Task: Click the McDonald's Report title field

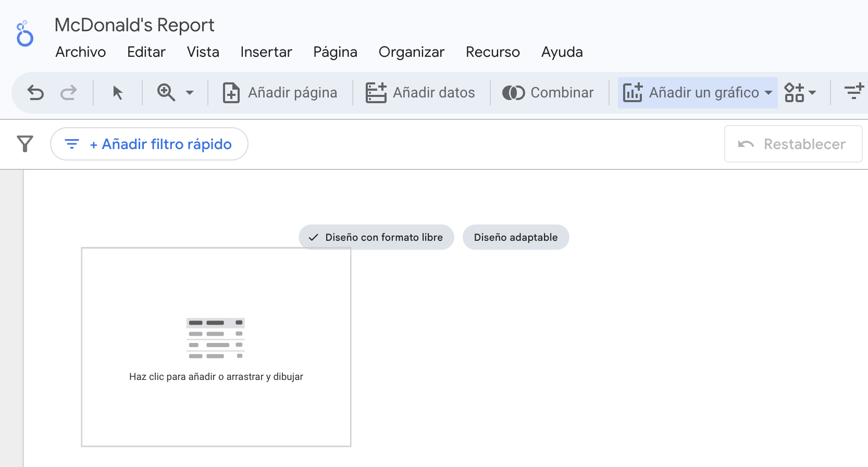Action: coord(134,25)
